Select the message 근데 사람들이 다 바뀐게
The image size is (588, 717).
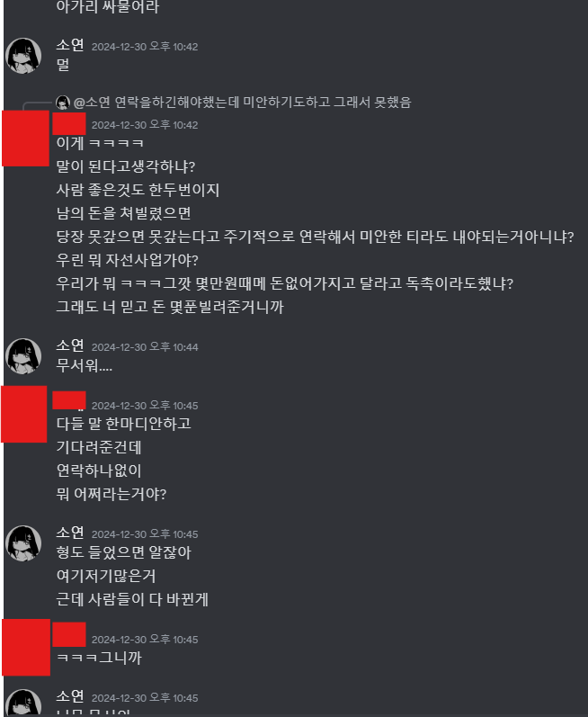click(132, 599)
